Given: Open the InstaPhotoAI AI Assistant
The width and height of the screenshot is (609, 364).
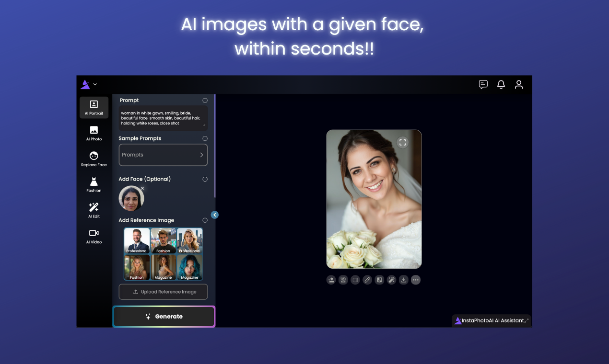Looking at the screenshot, I should coord(491,320).
